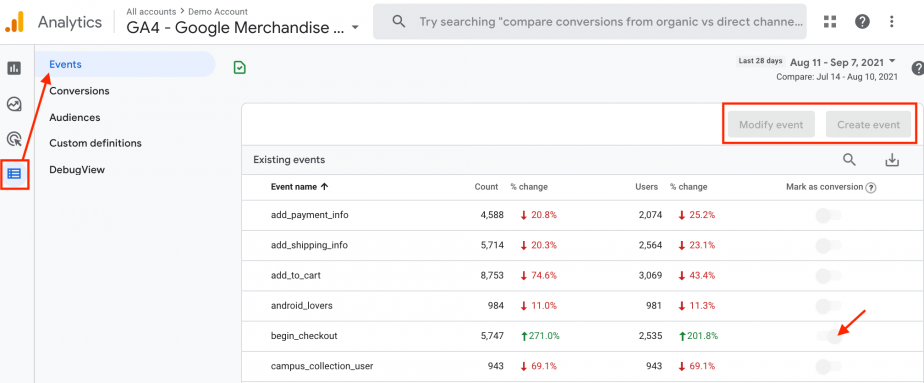Toggle begin_checkout as conversion
Viewport: 924px width, 383px height.
click(x=829, y=336)
